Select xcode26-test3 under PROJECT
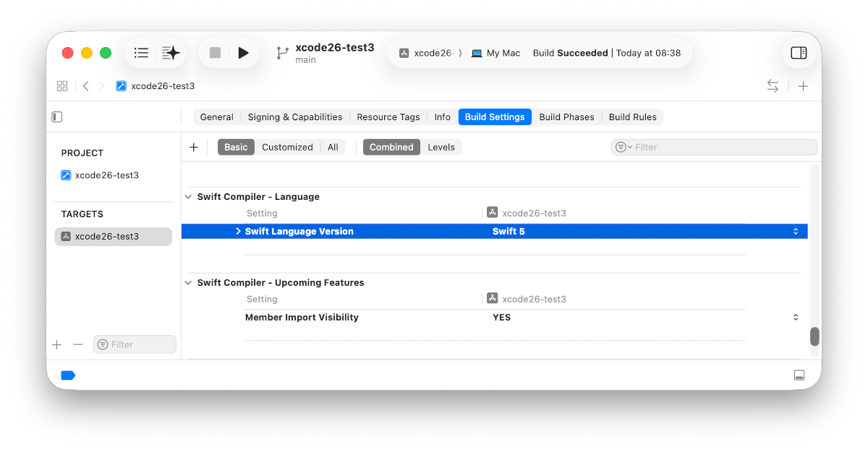 pyautogui.click(x=106, y=175)
